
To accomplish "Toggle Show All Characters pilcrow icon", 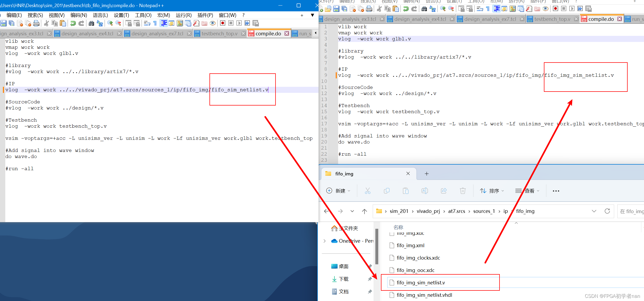I will pos(155,23).
